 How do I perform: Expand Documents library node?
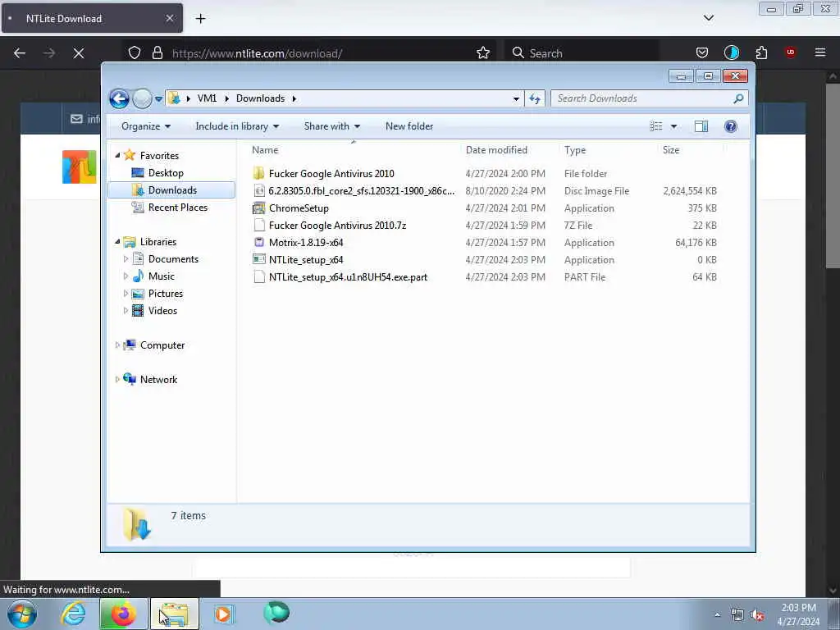pos(126,259)
